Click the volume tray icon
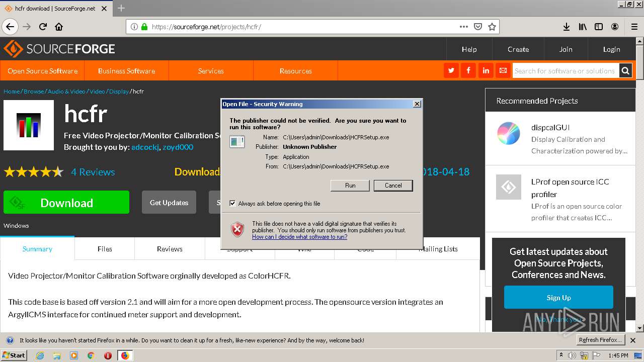The width and height of the screenshot is (644, 362). point(572,355)
